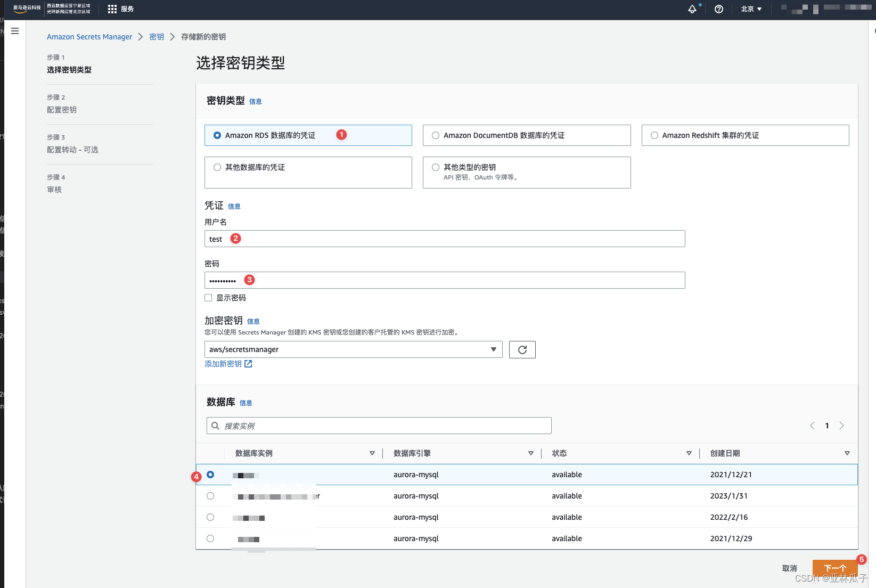Viewport: 876px width, 588px height.
Task: Click the 存储新的密钥 breadcrumb text
Action: pyautogui.click(x=203, y=37)
